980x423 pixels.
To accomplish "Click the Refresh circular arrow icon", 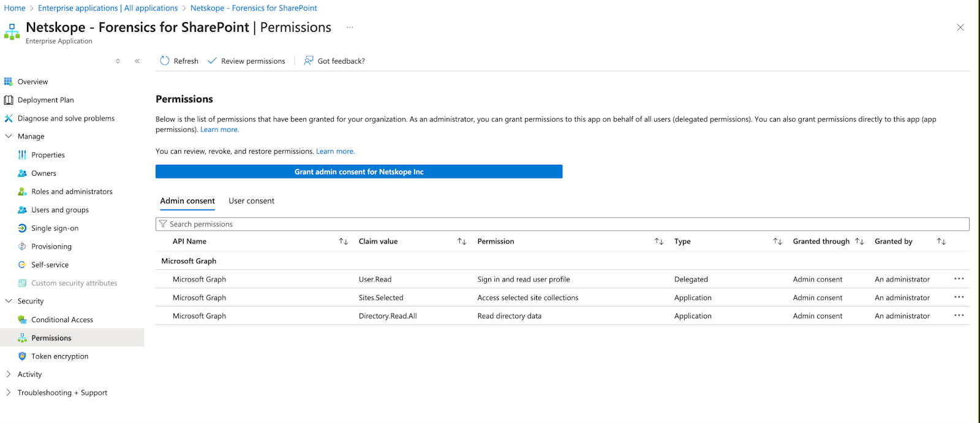I will (x=164, y=61).
